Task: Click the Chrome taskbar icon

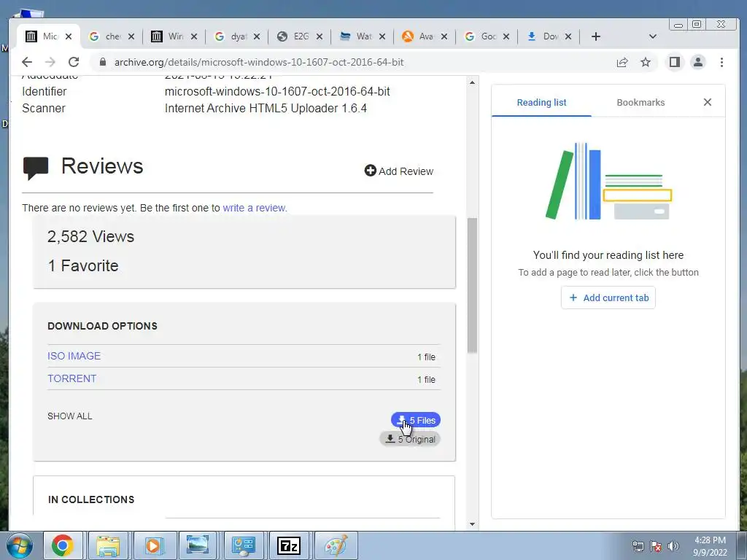Action: click(x=63, y=545)
